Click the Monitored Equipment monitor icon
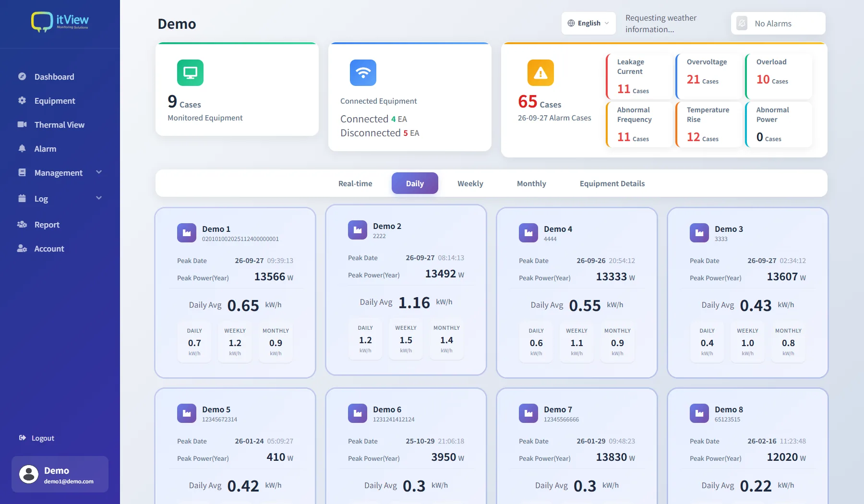Viewport: 864px width, 504px height. pos(190,72)
